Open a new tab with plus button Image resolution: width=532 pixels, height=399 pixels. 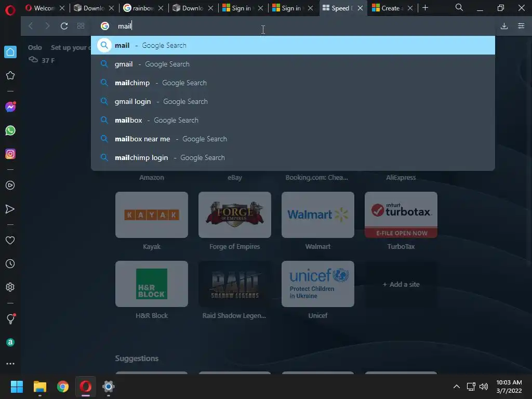coord(425,8)
